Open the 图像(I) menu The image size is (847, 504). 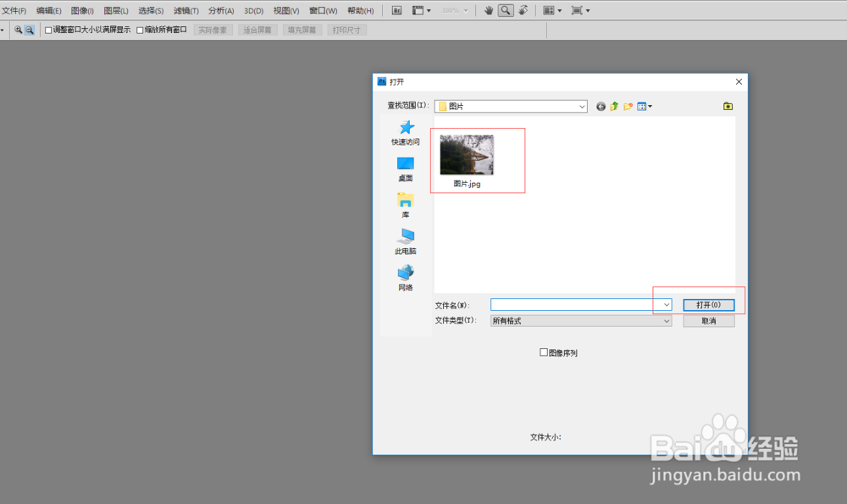pos(82,11)
